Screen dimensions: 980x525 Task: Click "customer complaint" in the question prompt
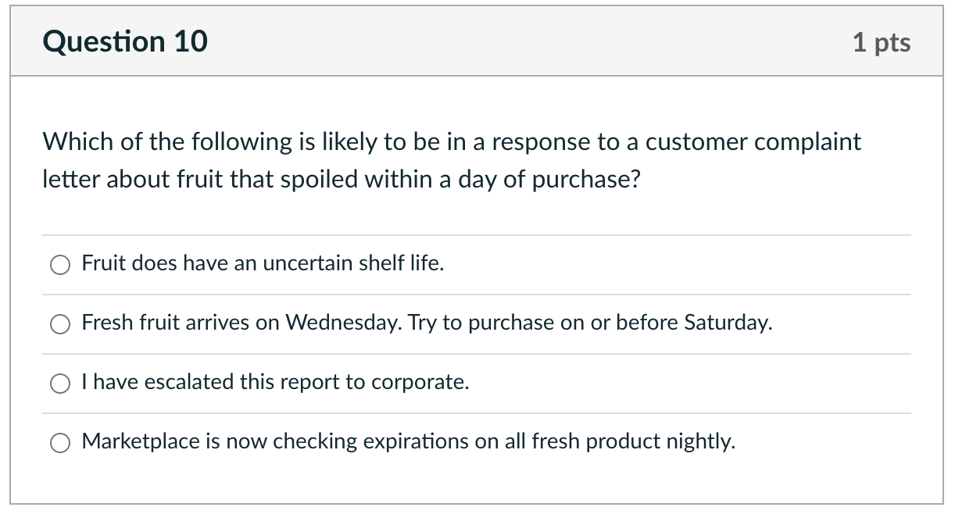753,142
